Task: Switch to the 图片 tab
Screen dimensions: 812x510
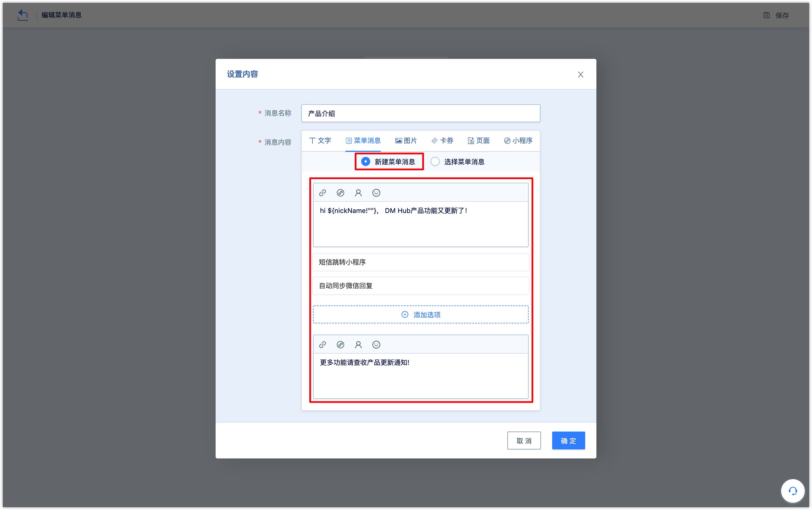Action: tap(406, 141)
